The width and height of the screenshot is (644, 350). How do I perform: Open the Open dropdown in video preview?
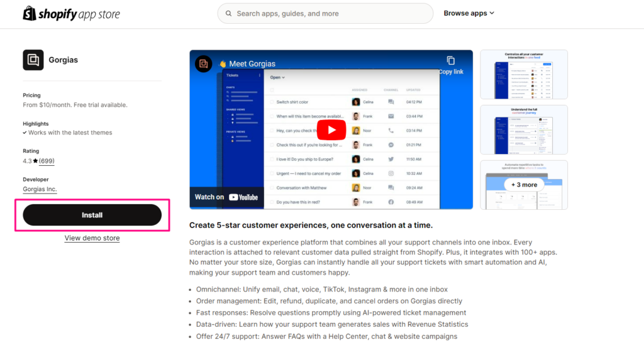point(277,77)
